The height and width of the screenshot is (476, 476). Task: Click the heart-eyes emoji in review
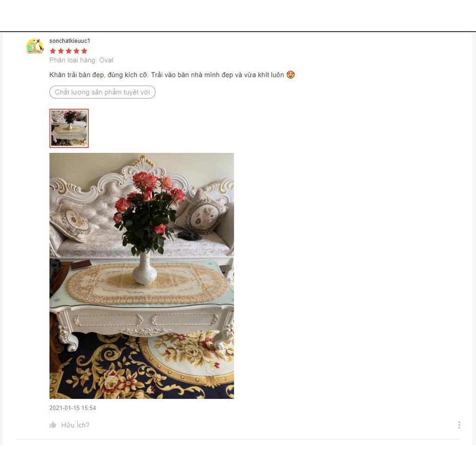pos(291,74)
